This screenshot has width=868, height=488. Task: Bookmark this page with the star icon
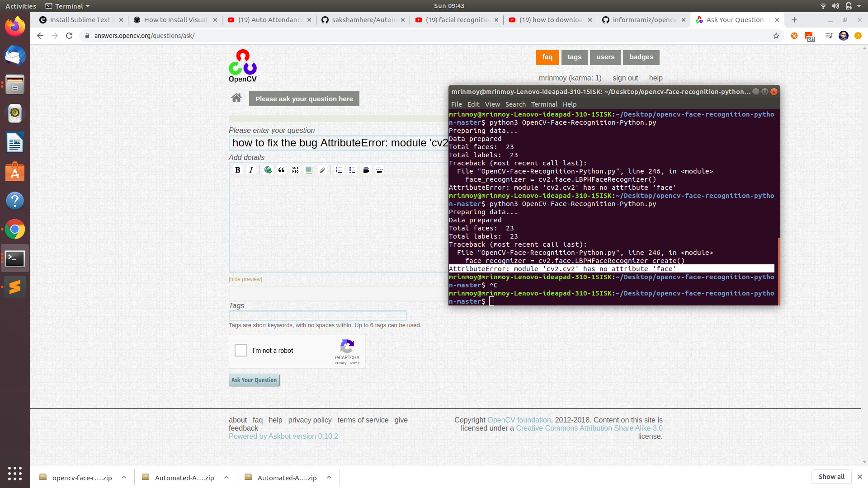tap(776, 36)
